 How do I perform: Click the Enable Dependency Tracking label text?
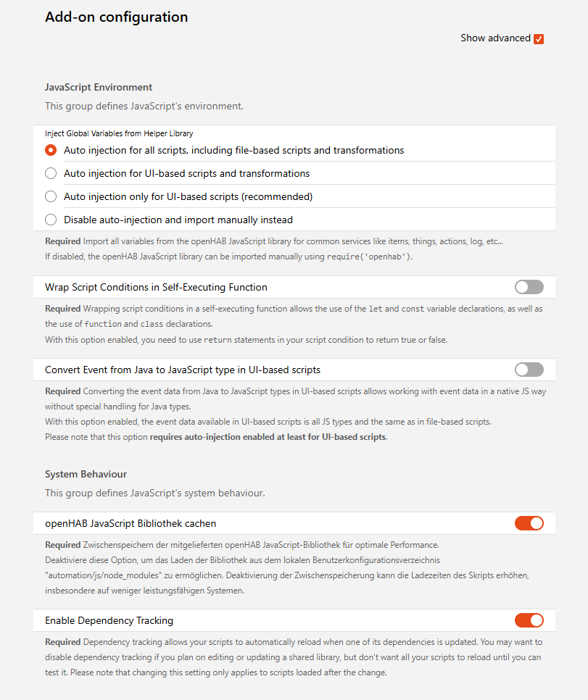[x=109, y=621]
